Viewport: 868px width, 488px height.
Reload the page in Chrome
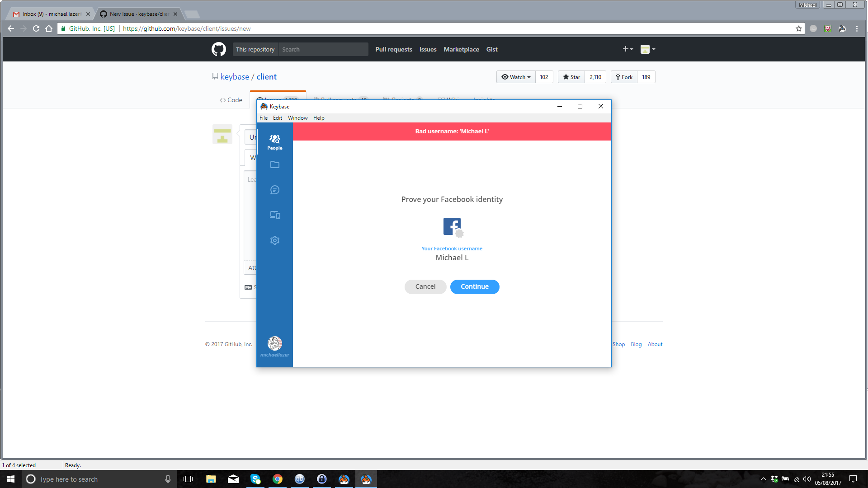coord(36,28)
